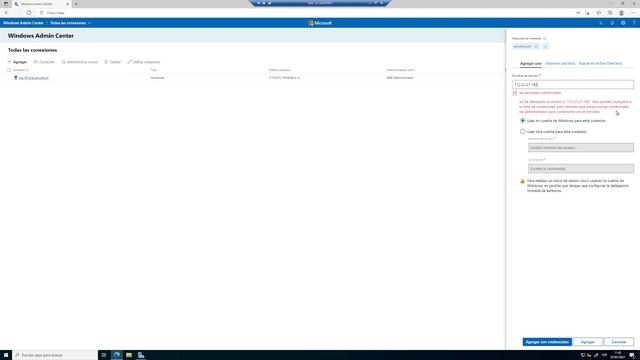
Task: Select Usar otra cuenta para esta conexión radio
Action: [x=522, y=131]
